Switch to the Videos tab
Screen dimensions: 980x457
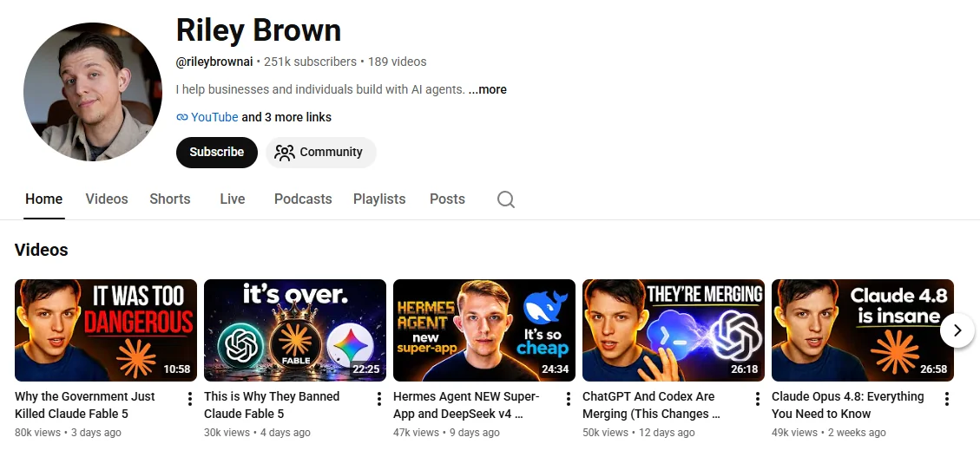pos(107,199)
